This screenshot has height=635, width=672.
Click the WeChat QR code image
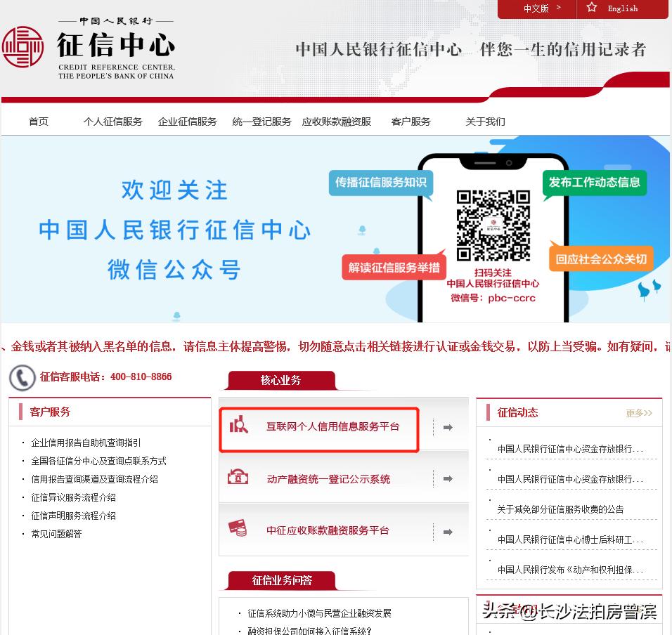point(493,225)
